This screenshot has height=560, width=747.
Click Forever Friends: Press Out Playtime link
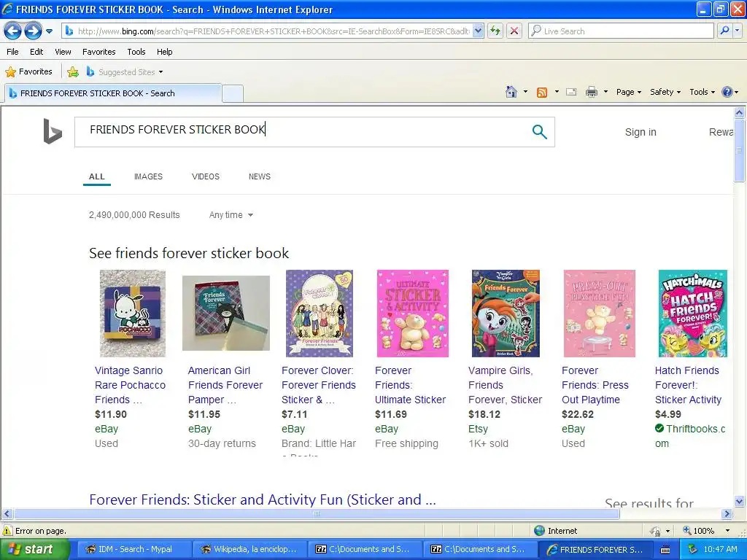coord(595,385)
